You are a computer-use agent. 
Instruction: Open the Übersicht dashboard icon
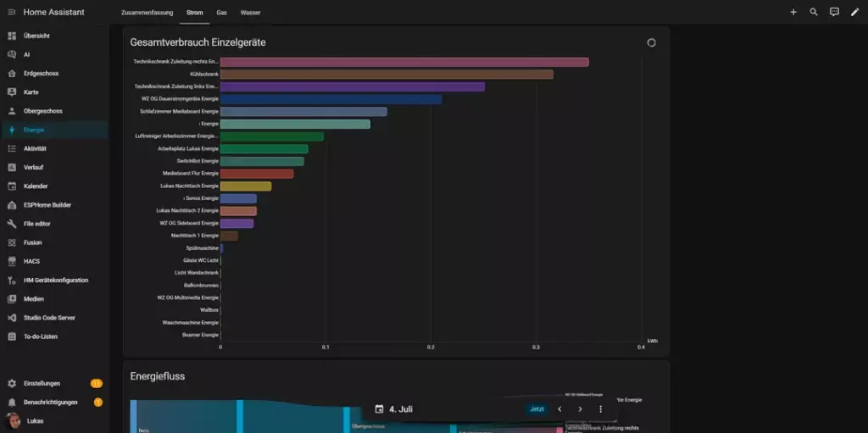coord(12,36)
